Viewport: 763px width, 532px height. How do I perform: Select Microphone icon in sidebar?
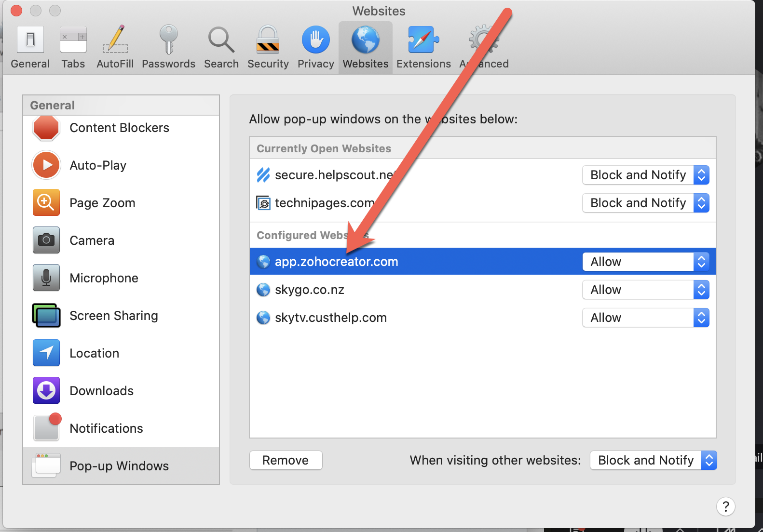tap(46, 278)
